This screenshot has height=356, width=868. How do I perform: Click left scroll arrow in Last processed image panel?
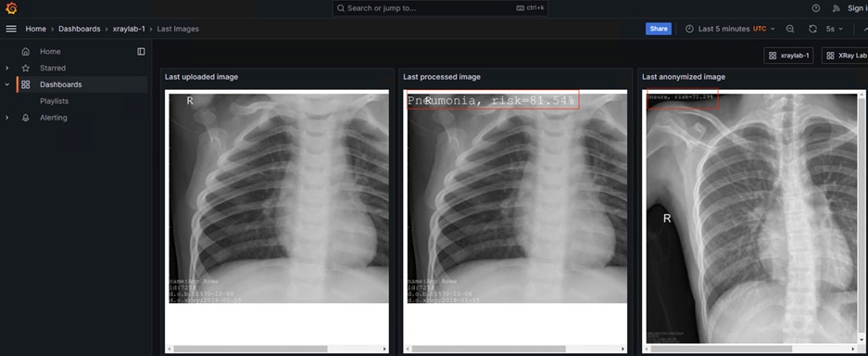point(408,349)
